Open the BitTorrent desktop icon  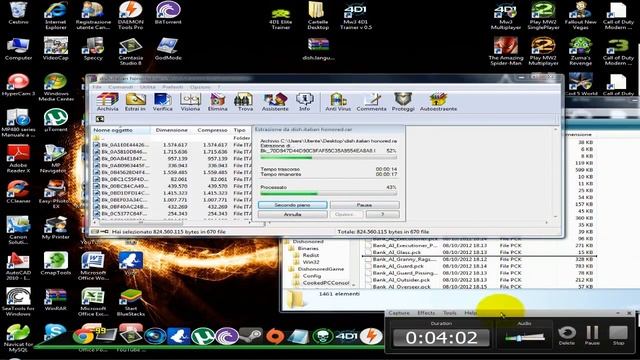pyautogui.click(x=168, y=13)
